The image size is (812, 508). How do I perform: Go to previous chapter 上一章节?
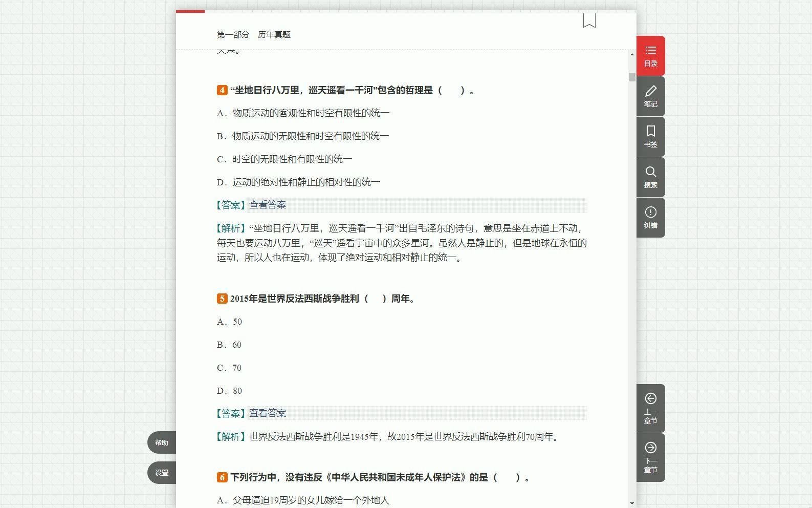tap(650, 408)
